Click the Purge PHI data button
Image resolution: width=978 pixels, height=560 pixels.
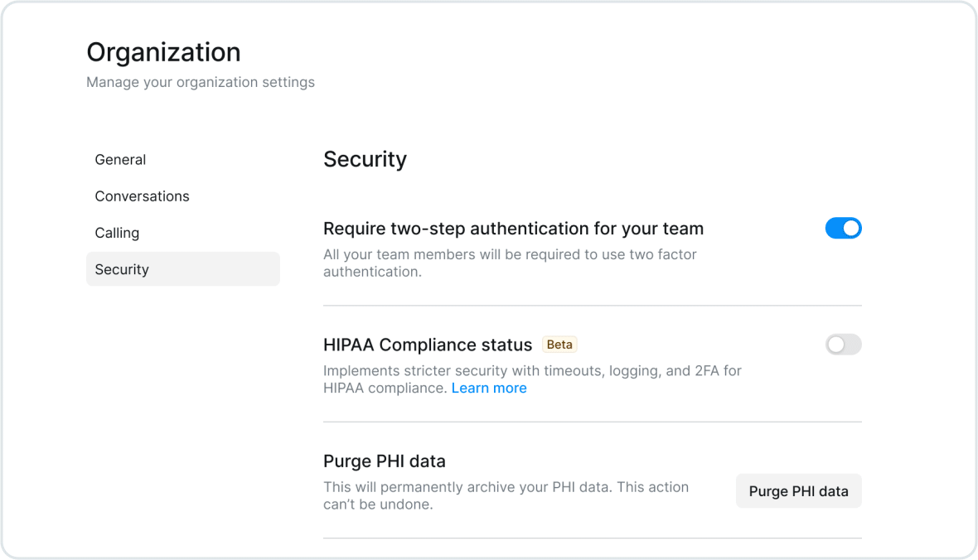(798, 491)
